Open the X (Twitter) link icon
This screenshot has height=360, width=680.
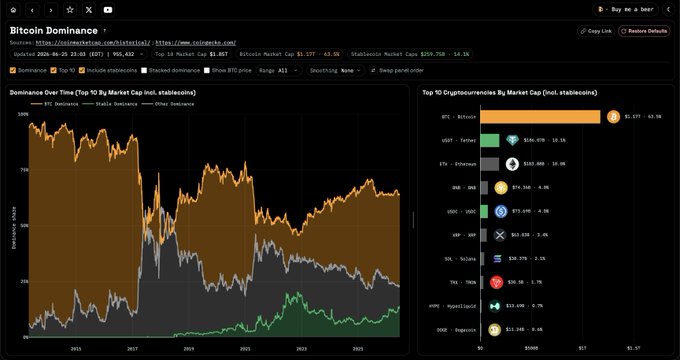(x=89, y=10)
